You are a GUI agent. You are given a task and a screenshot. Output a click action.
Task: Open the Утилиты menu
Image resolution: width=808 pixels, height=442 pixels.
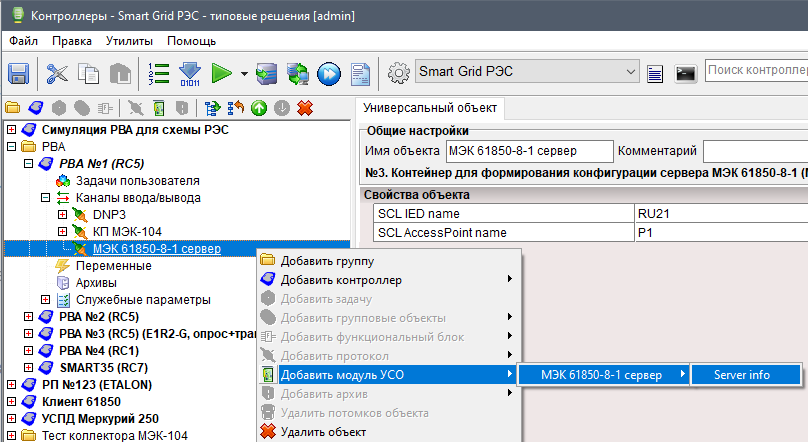coord(129,41)
